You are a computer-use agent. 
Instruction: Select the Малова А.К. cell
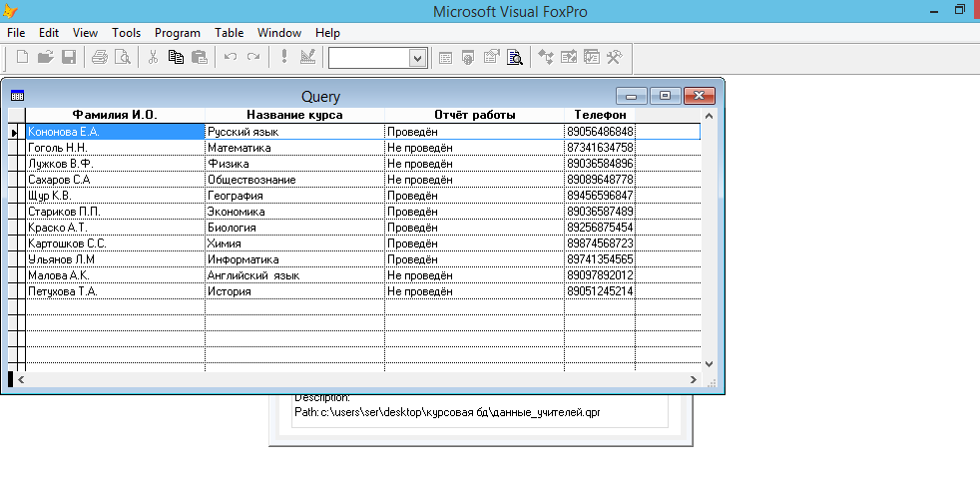click(115, 275)
